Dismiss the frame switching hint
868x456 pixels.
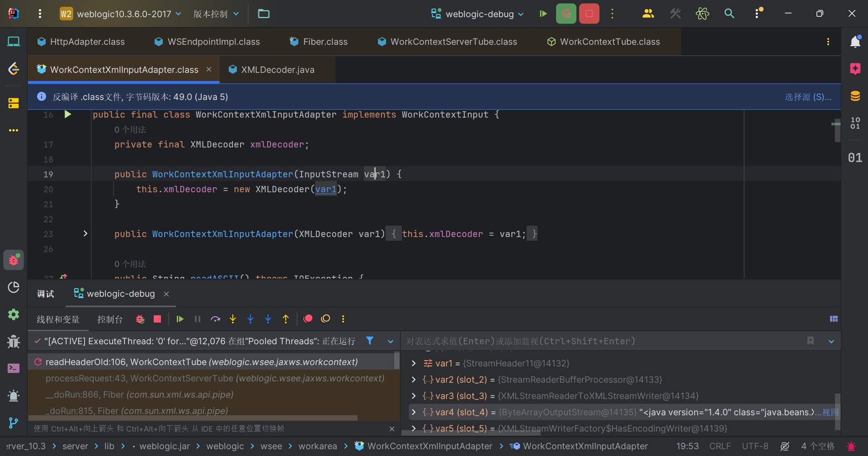click(392, 428)
